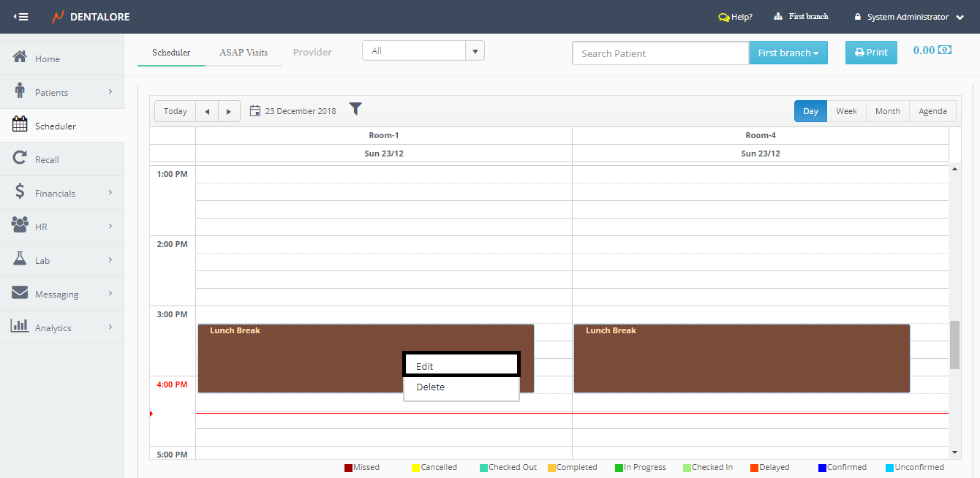Collapse sidebar with hamburger menu icon
980x478 pixels.
point(21,17)
